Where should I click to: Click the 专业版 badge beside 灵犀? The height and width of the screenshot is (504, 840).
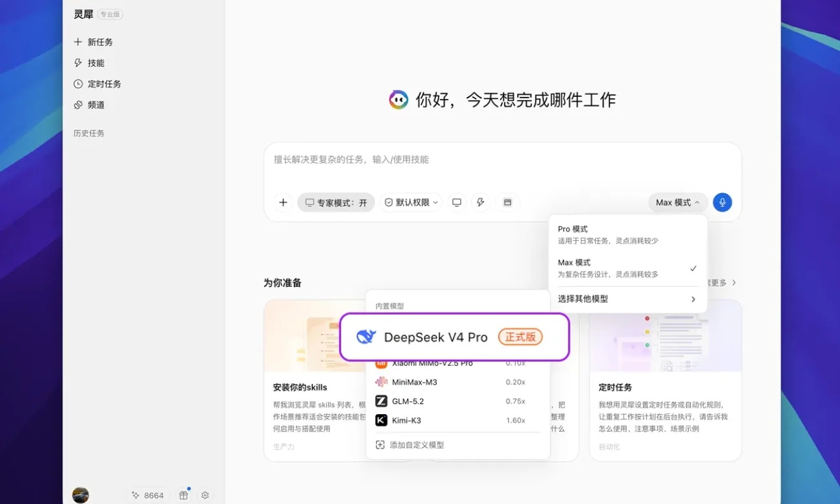click(x=110, y=14)
